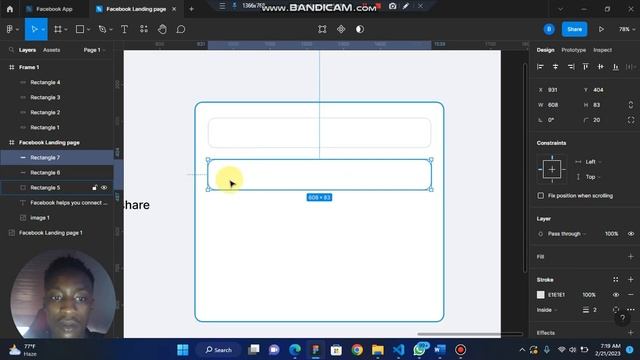The height and width of the screenshot is (360, 640).
Task: Select the Rectangle shape tool
Action: 80,29
